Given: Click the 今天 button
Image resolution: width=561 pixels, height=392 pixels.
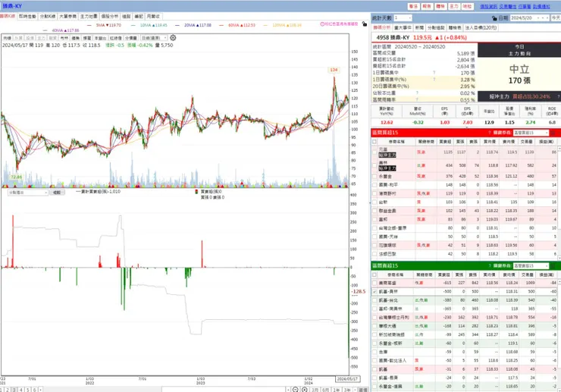Looking at the screenshot, I should click(x=556, y=18).
